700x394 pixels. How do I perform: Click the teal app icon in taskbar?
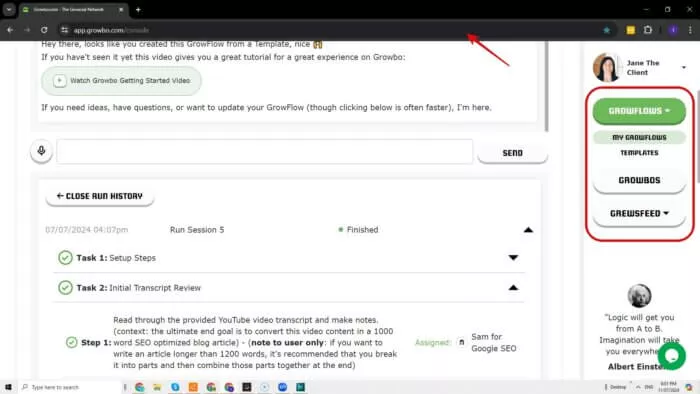click(x=300, y=387)
